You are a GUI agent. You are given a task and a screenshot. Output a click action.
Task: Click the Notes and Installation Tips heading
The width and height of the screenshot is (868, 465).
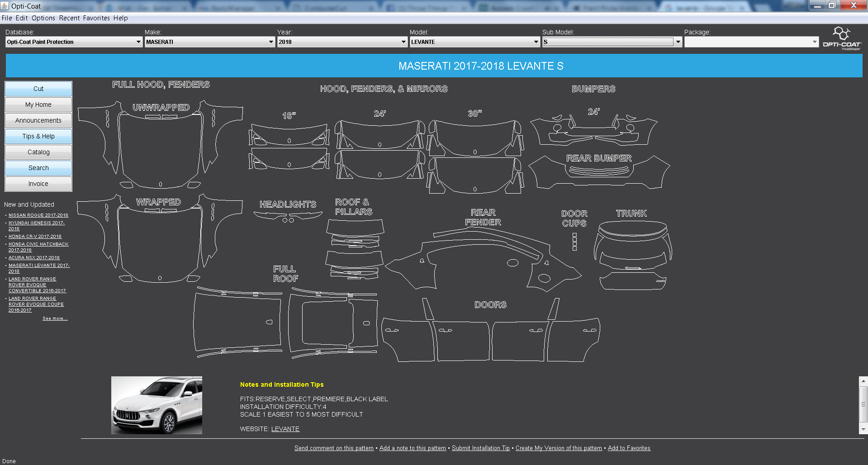282,384
